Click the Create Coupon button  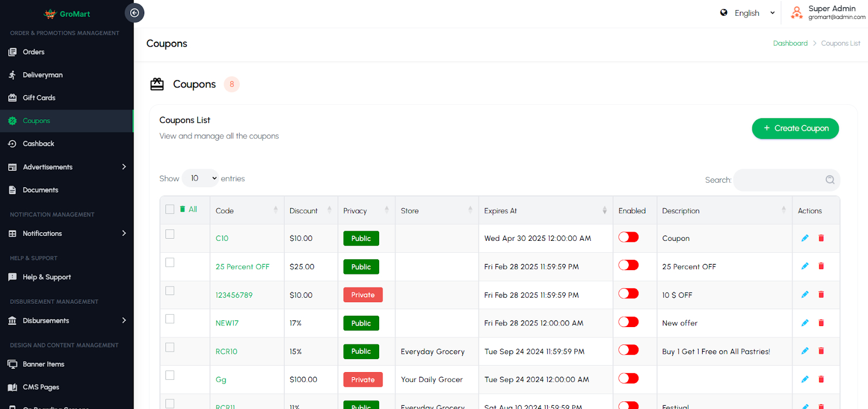point(795,129)
